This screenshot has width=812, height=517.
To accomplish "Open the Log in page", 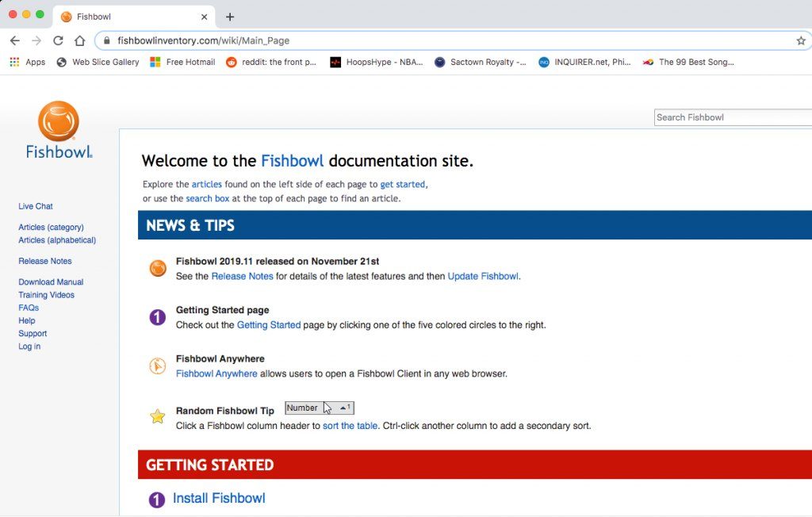I will point(29,347).
